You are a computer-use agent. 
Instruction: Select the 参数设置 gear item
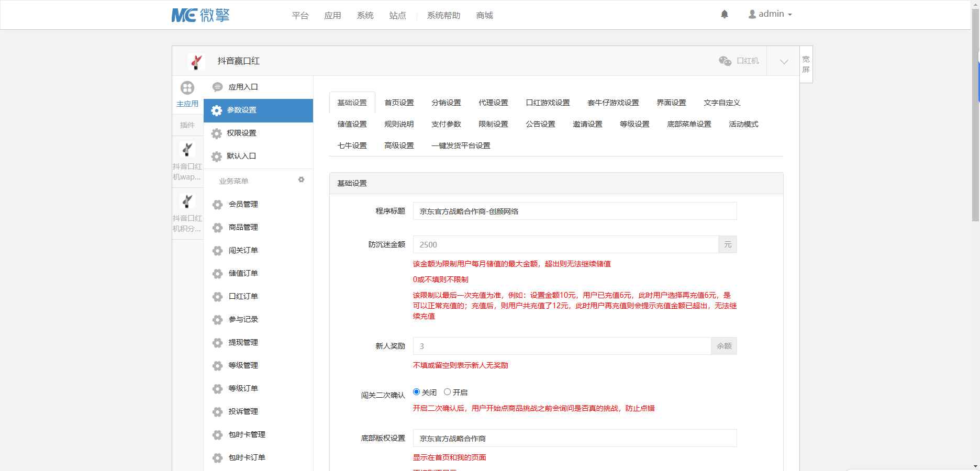pos(241,110)
